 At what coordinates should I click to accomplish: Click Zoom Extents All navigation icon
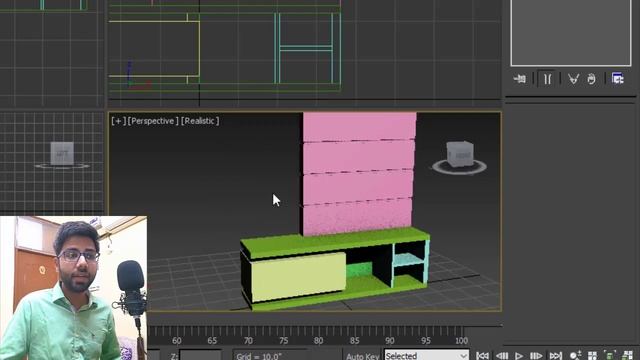tap(627, 356)
